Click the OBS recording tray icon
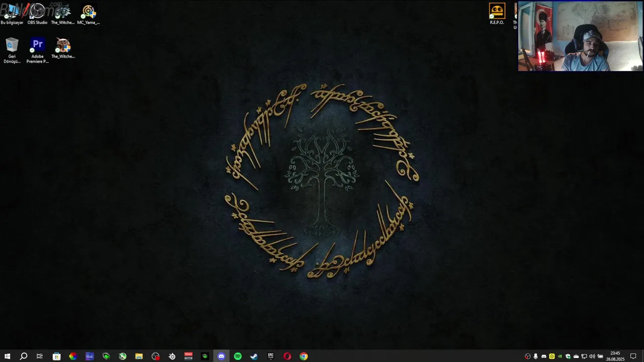This screenshot has height=362, width=644. point(527,356)
